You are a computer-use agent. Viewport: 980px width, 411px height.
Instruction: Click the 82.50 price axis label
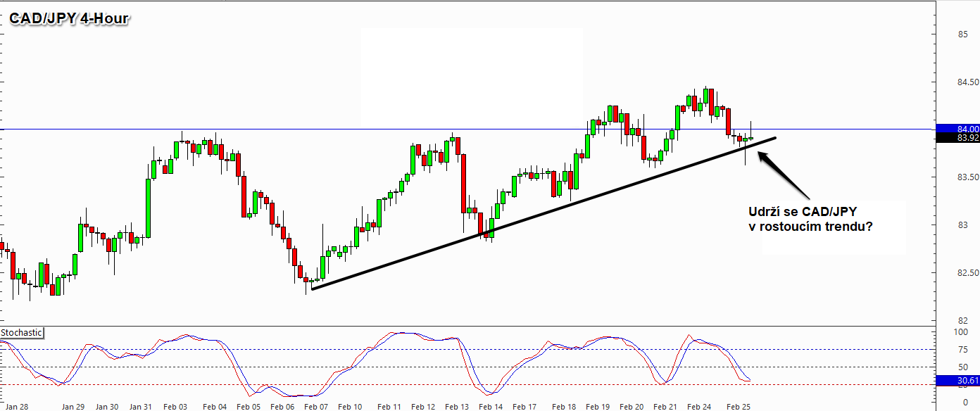tap(967, 272)
